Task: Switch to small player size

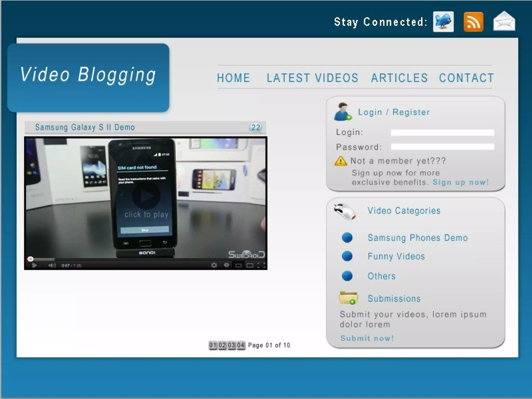Action: point(238,265)
